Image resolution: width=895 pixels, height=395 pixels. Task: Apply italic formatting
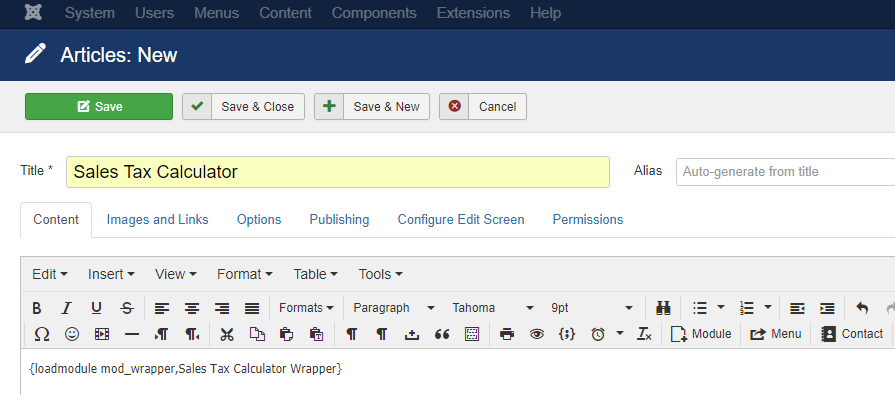pyautogui.click(x=67, y=308)
